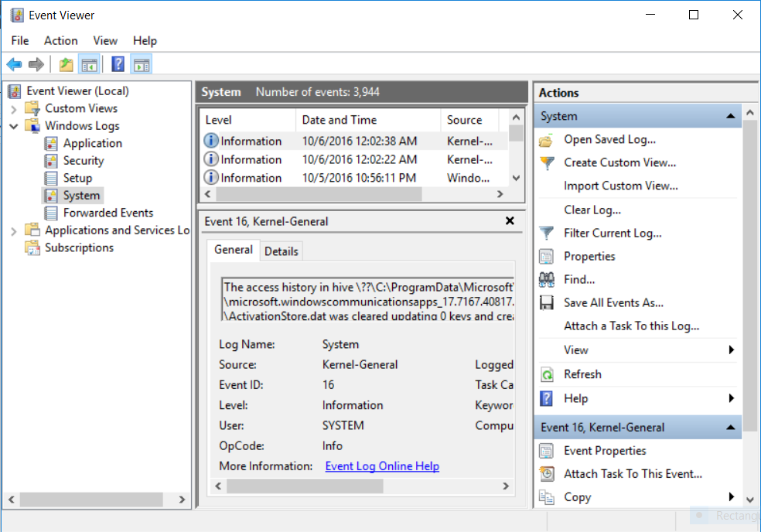
Task: Sort events by Source column header
Action: (469, 120)
